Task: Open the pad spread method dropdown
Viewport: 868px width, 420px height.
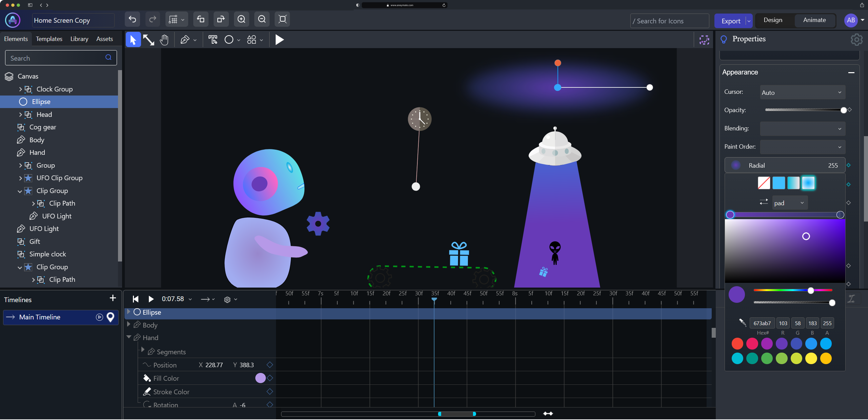Action: pos(789,203)
